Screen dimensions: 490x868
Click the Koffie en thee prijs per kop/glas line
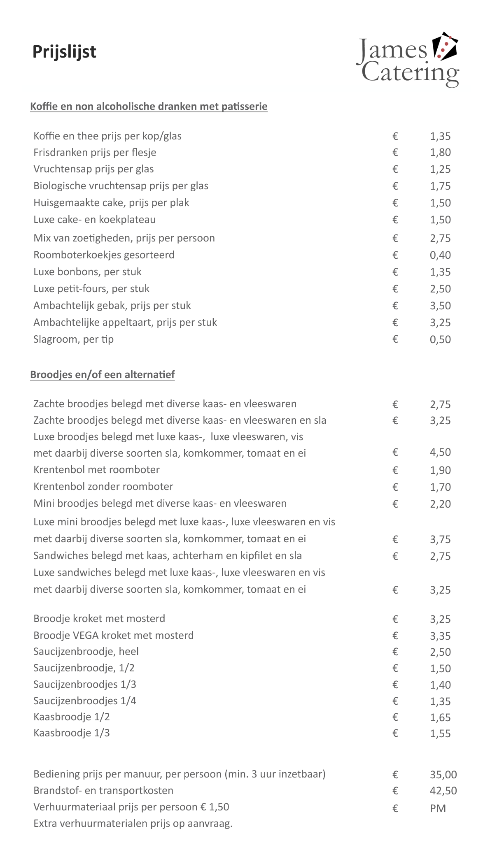pyautogui.click(x=107, y=136)
